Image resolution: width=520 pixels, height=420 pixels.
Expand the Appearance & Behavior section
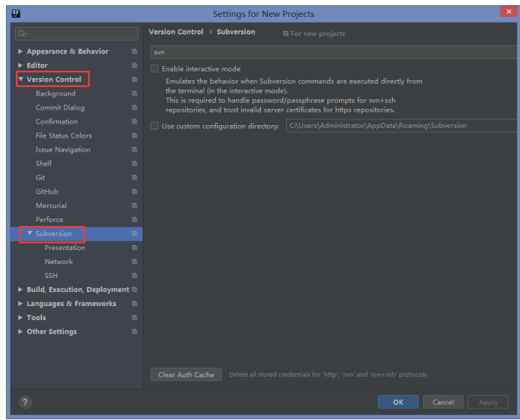coord(21,51)
